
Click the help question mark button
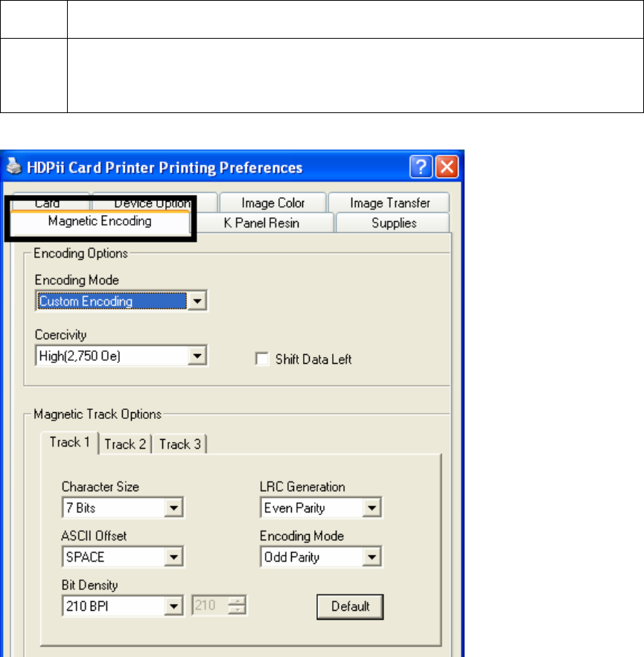pyautogui.click(x=421, y=167)
